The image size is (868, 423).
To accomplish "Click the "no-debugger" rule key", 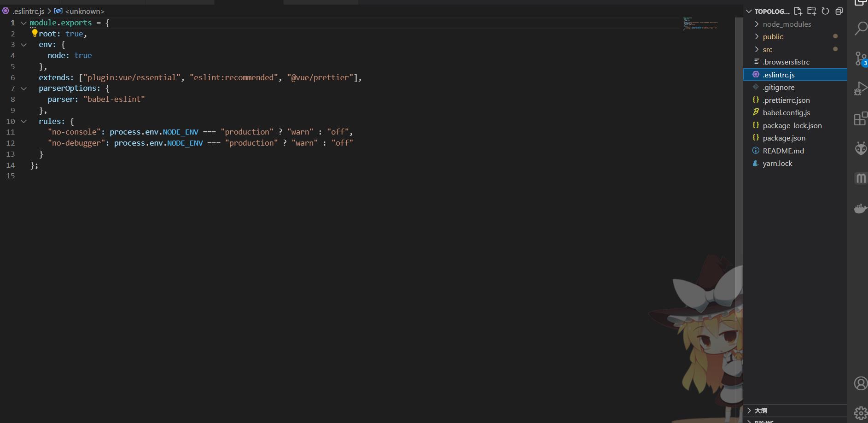I will click(x=76, y=143).
